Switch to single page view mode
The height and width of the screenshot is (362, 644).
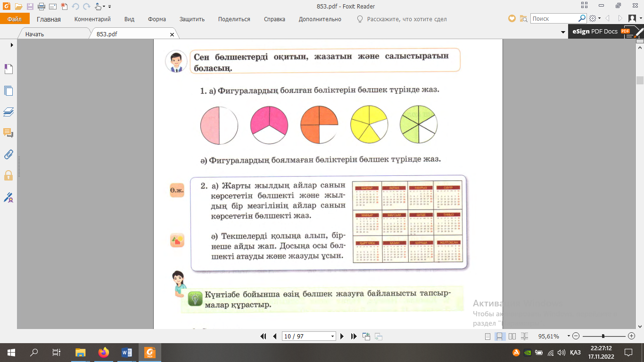click(x=488, y=337)
